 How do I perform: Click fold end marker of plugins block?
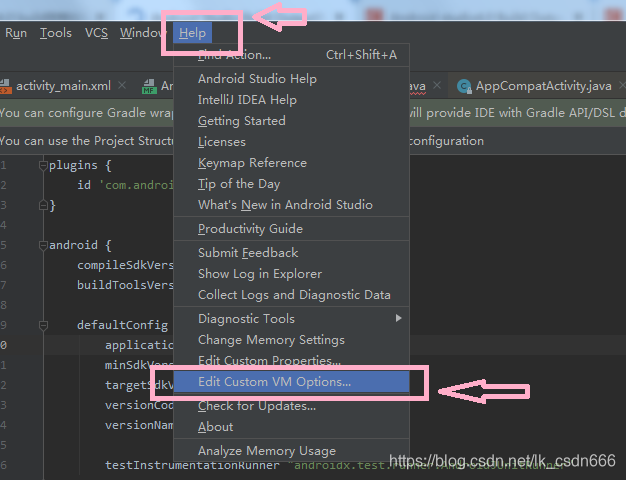click(43, 205)
